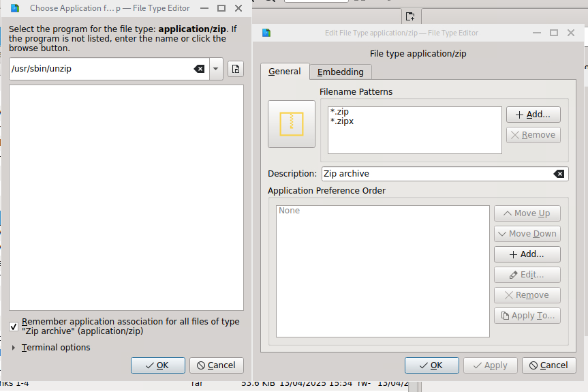Screen dimensions: 588x392
Task: Click the None entry in the application list
Action: [289, 211]
